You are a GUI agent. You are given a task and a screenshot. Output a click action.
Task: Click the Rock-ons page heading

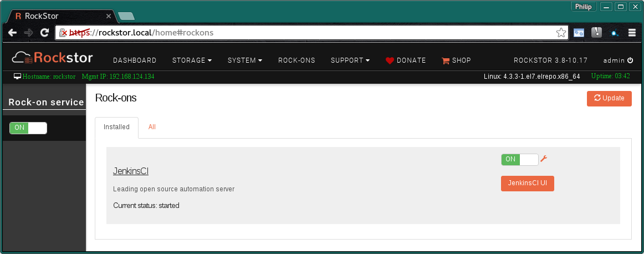click(x=116, y=98)
